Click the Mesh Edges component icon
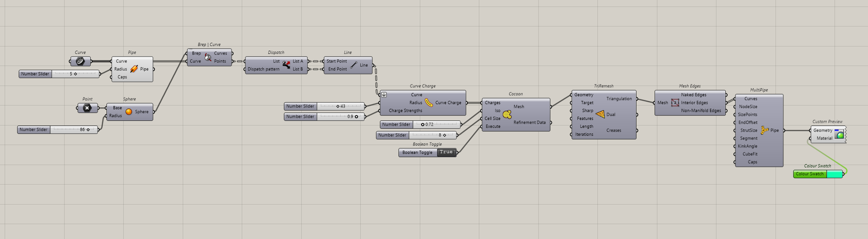 click(675, 103)
